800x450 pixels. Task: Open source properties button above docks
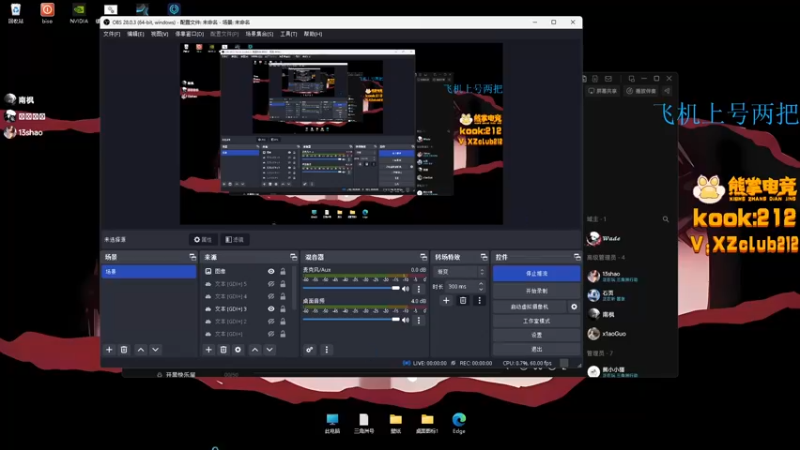(203, 239)
